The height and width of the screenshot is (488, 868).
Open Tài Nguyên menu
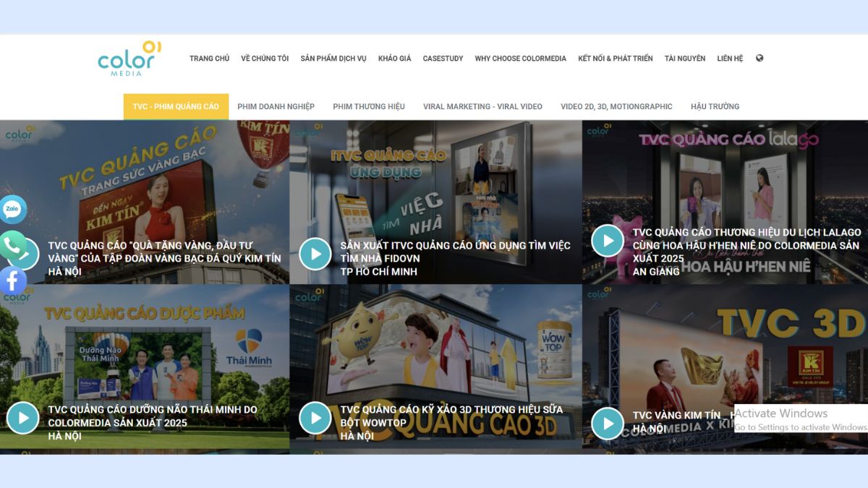(x=685, y=59)
